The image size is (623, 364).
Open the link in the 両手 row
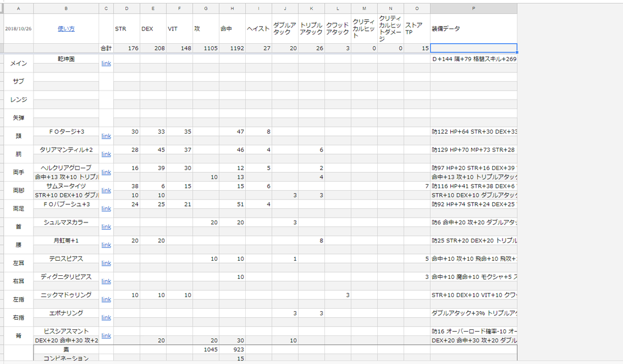pos(106,172)
